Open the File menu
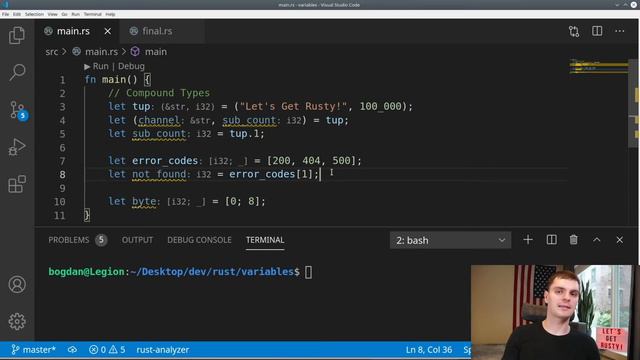 (x=5, y=14)
